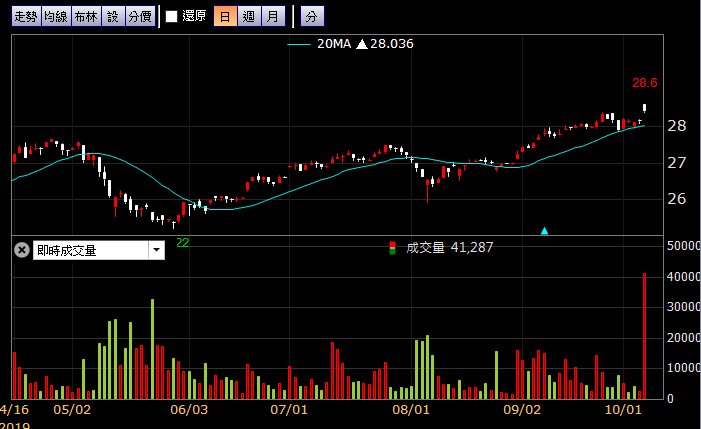The width and height of the screenshot is (701, 429).
Task: Enable the 還原 adjusted price checkbox
Action: pos(172,17)
